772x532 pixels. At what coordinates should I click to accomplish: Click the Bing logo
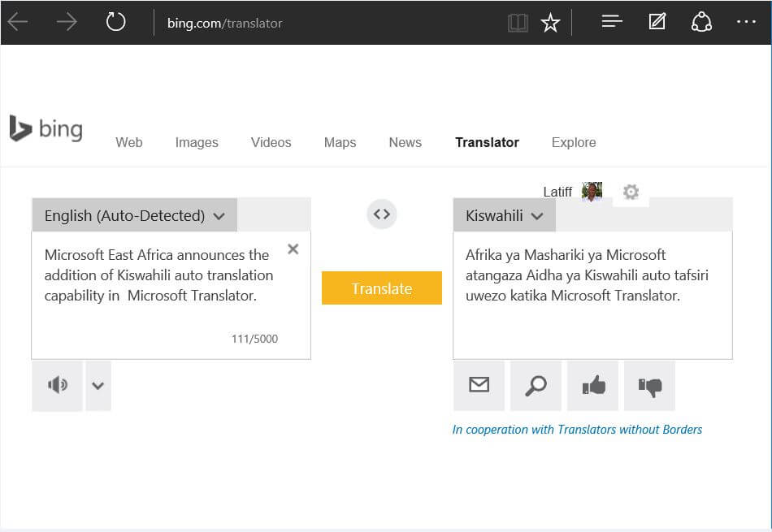click(46, 128)
